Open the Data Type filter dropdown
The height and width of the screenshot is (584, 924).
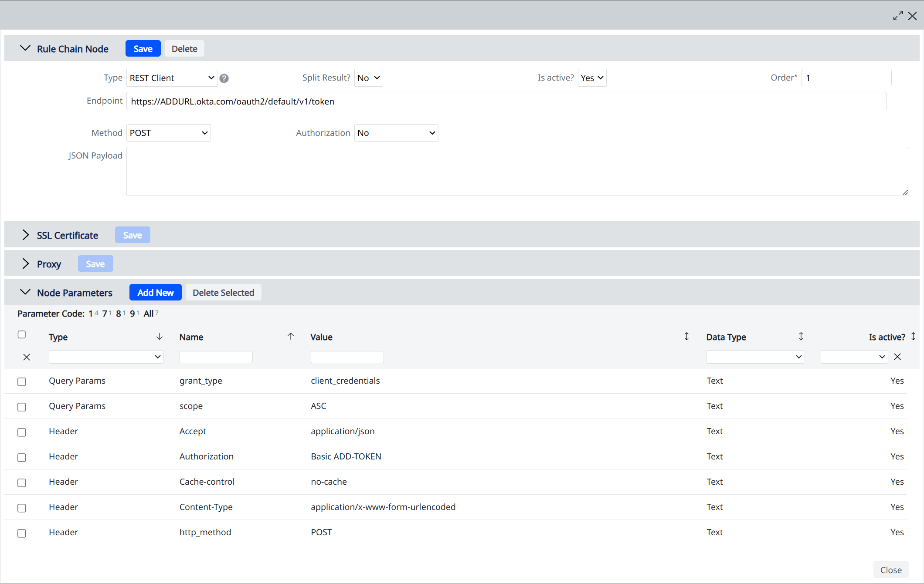(755, 357)
